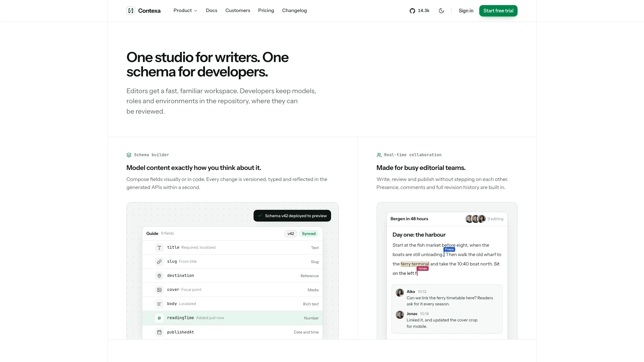Image resolution: width=644 pixels, height=362 pixels.
Task: Click the 'Day one: the harbour' heading
Action: pos(419,235)
